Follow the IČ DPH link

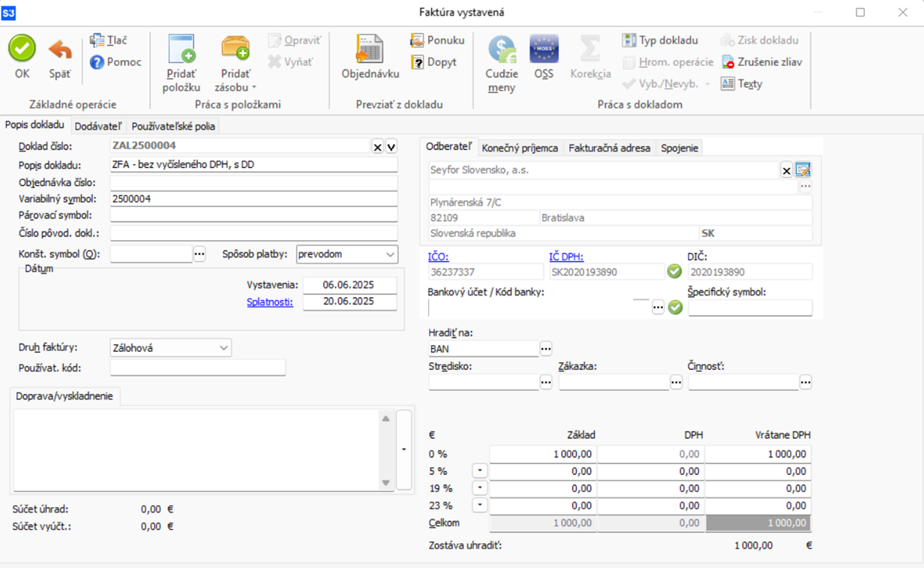566,257
